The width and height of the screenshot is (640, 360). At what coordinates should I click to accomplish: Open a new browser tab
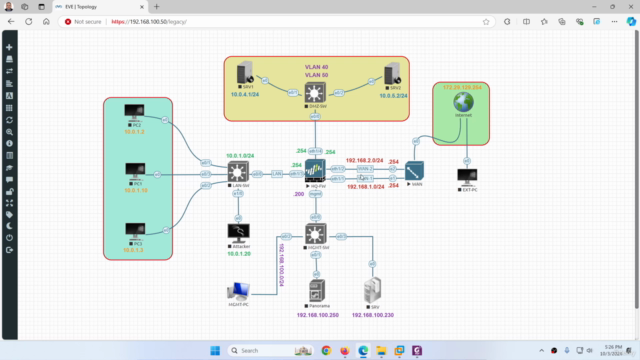point(157,7)
